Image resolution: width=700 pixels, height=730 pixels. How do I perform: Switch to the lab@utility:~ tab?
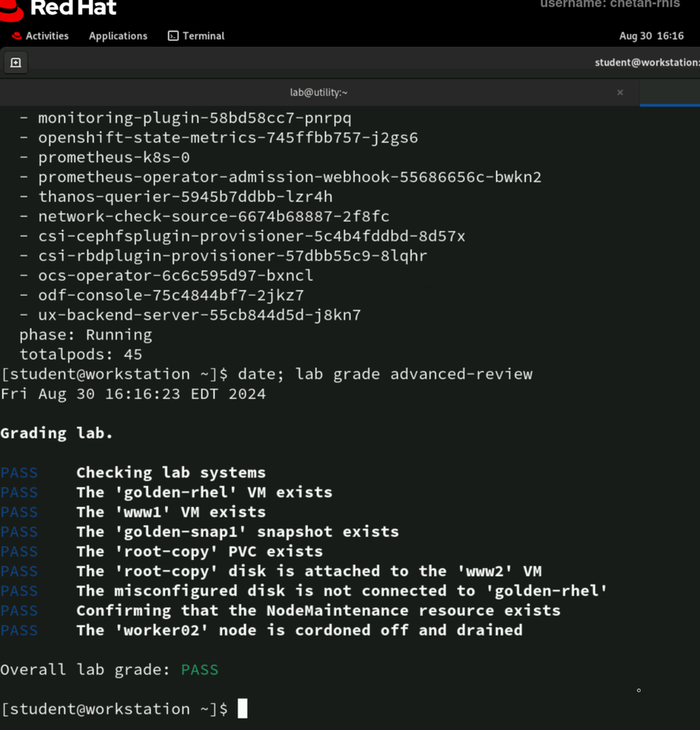[x=319, y=92]
